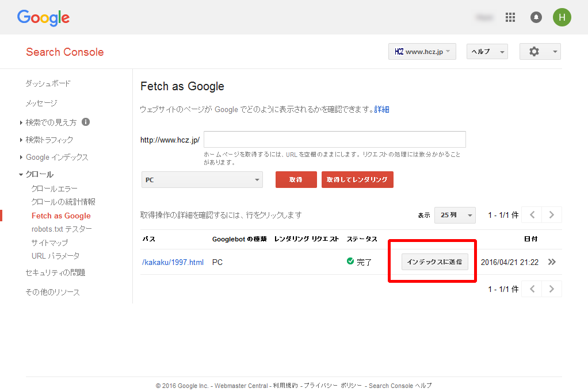This screenshot has height=392, width=588.
Task: Click the bottom previous page arrow
Action: [x=532, y=289]
